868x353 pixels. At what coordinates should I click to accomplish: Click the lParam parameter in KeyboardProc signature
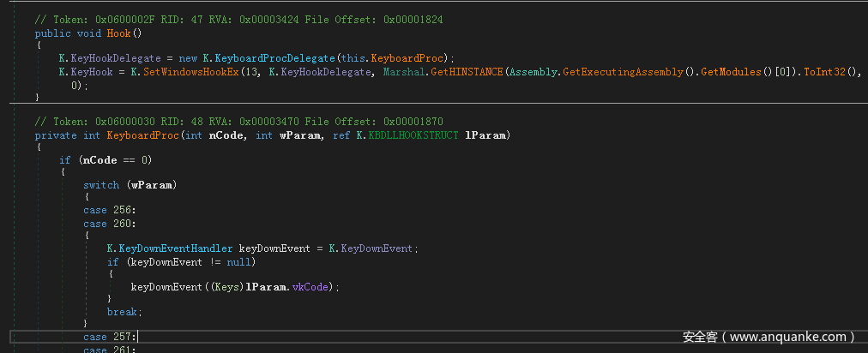point(485,135)
